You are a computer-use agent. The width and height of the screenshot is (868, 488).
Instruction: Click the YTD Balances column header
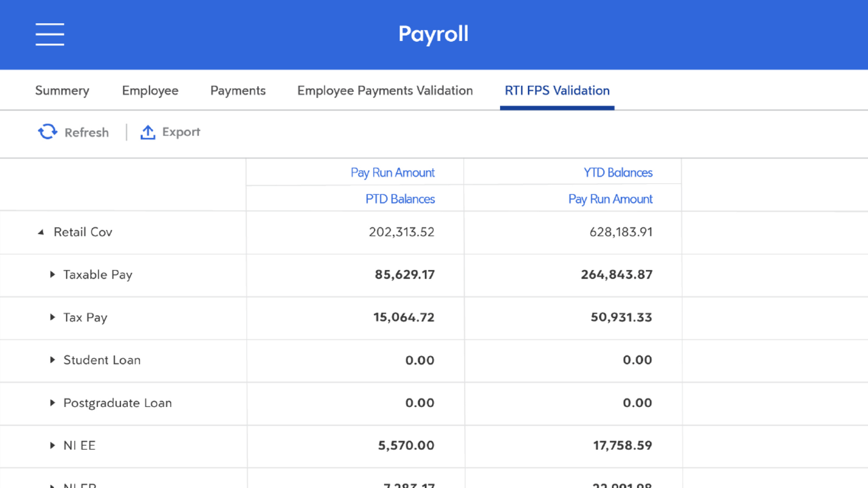tap(617, 172)
